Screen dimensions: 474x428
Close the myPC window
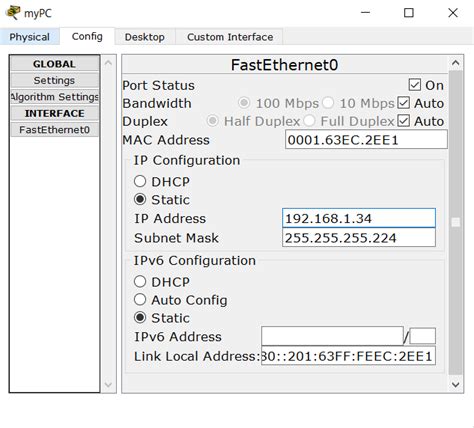pyautogui.click(x=453, y=13)
